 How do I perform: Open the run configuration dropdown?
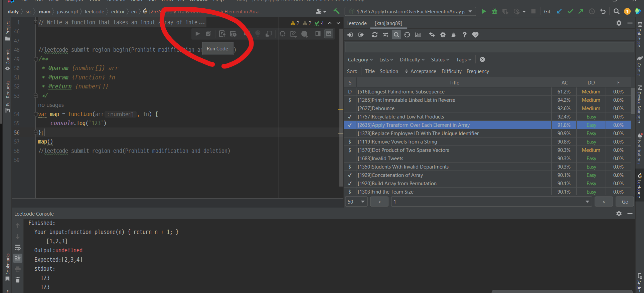(411, 11)
